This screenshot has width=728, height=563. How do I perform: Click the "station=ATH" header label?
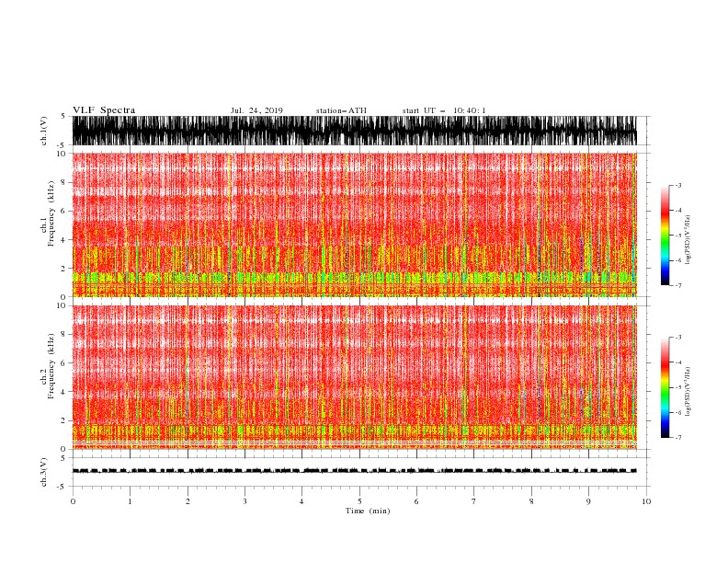(341, 110)
